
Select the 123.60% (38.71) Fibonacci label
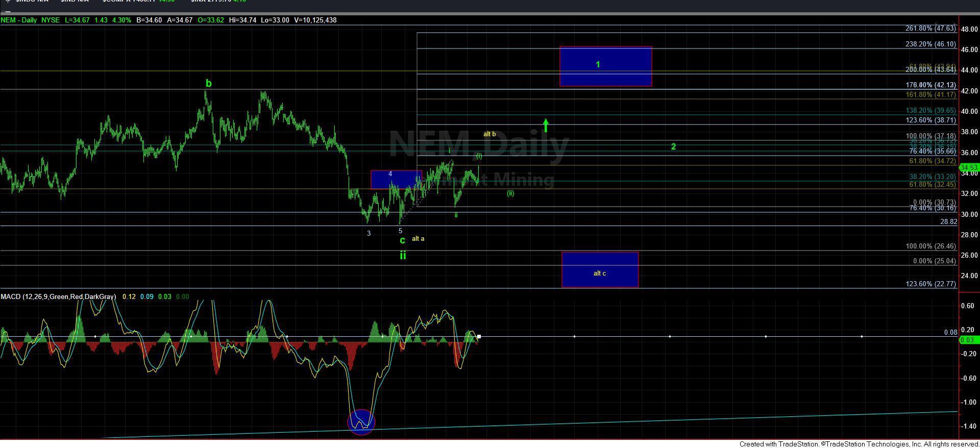pos(930,120)
